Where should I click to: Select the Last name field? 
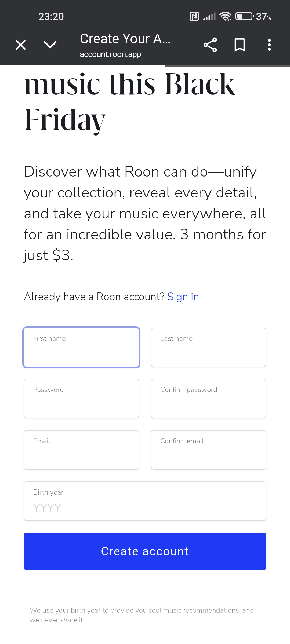(x=209, y=347)
